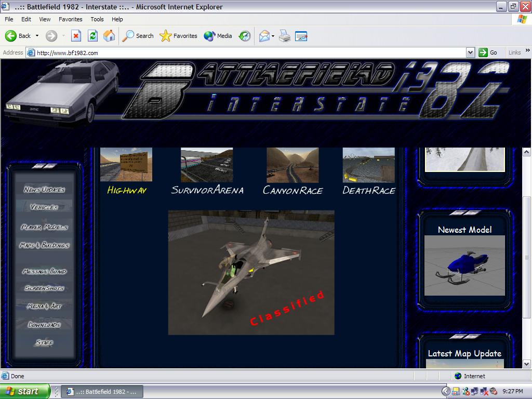Open the Player Models sidebar link
This screenshot has height=399, width=532.
[45, 227]
